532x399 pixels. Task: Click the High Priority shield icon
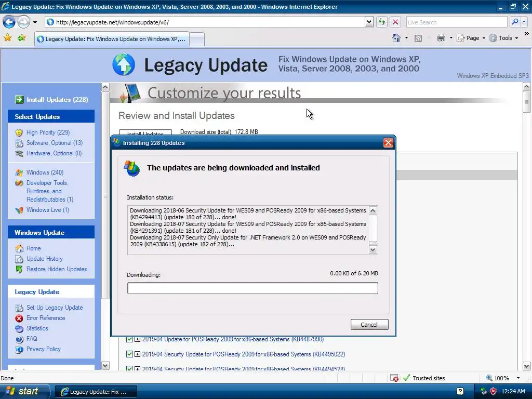19,132
